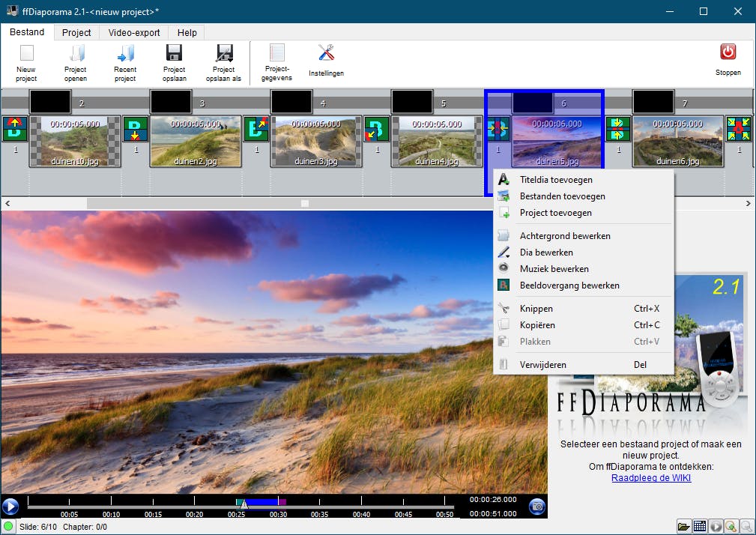Select Titeldia toevoegen in the menu

(556, 180)
